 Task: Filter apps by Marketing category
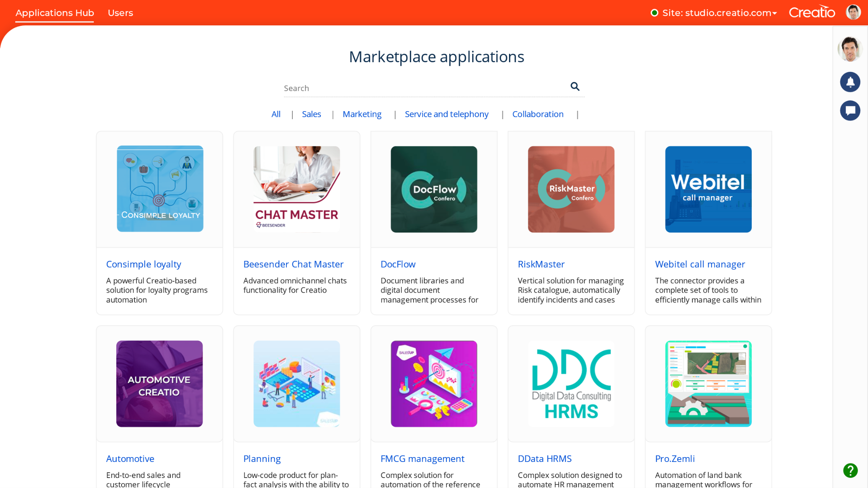pos(362,114)
